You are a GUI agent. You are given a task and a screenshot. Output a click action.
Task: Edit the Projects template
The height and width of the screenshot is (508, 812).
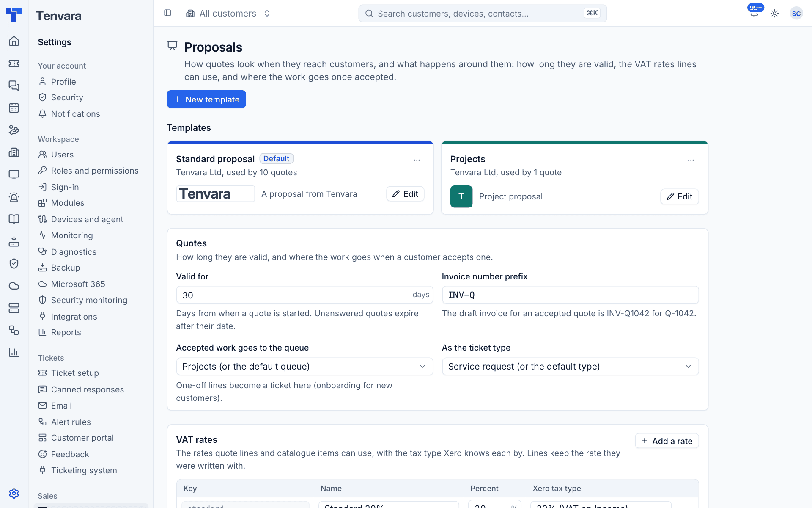[679, 196]
